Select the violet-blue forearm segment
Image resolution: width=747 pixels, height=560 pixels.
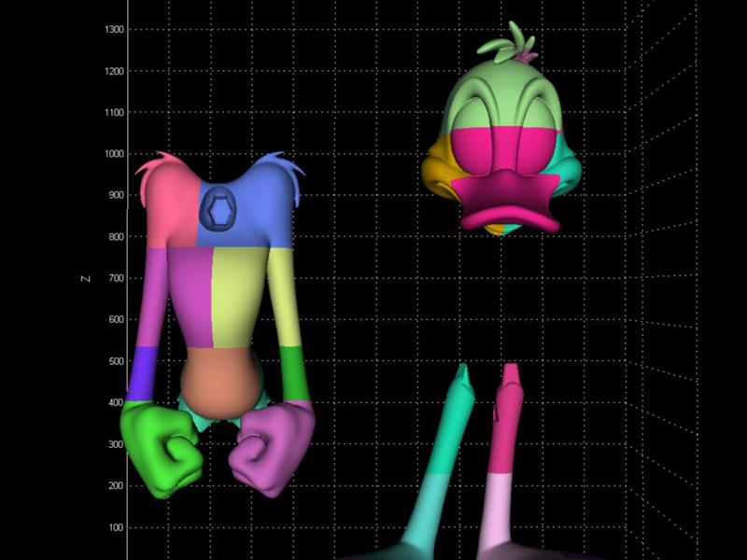(142, 374)
